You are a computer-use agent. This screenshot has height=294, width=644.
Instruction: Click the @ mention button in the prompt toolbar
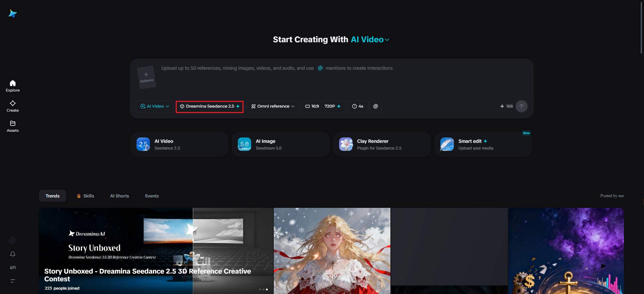[376, 106]
